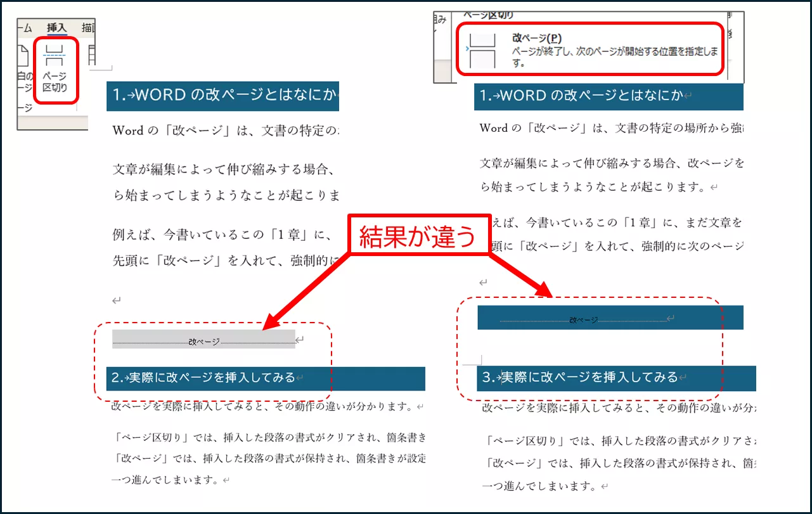The width and height of the screenshot is (812, 514).
Task: Click the ページ区切り gallery section header
Action: pos(488,15)
